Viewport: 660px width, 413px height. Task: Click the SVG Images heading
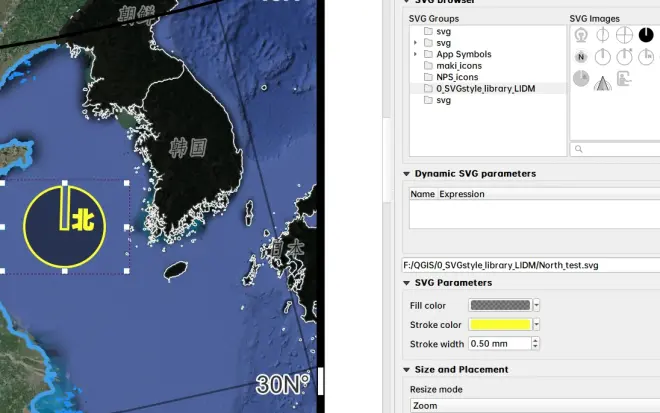(x=594, y=19)
